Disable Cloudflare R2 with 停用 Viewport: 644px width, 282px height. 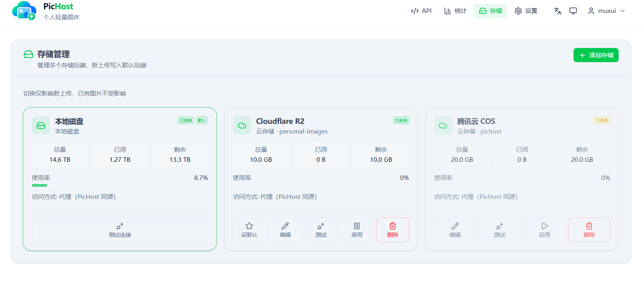coord(357,230)
